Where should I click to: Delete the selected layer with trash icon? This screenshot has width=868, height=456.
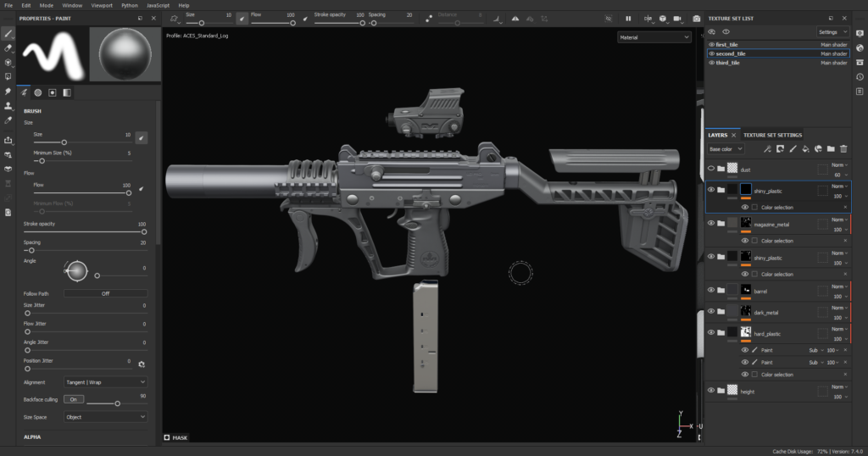pos(843,149)
